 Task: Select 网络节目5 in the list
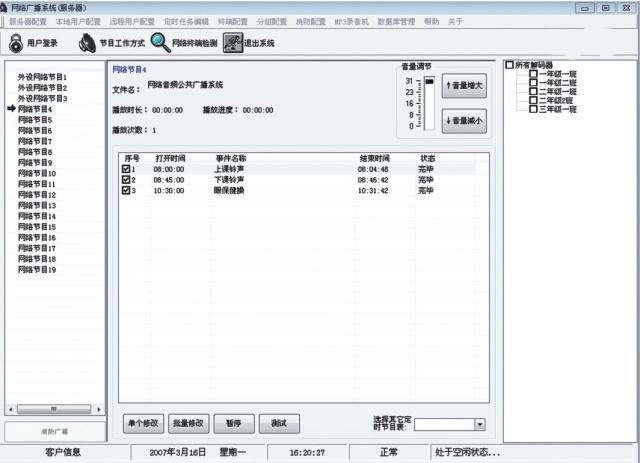[x=35, y=120]
